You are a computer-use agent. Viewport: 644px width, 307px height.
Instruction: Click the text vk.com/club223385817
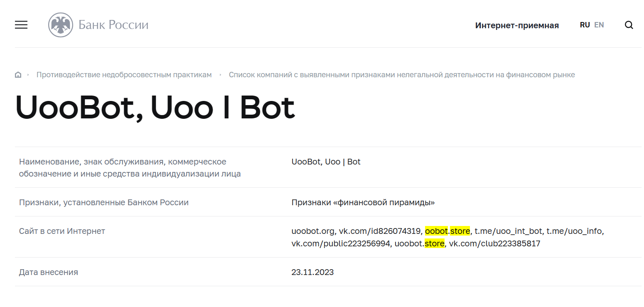pyautogui.click(x=494, y=243)
